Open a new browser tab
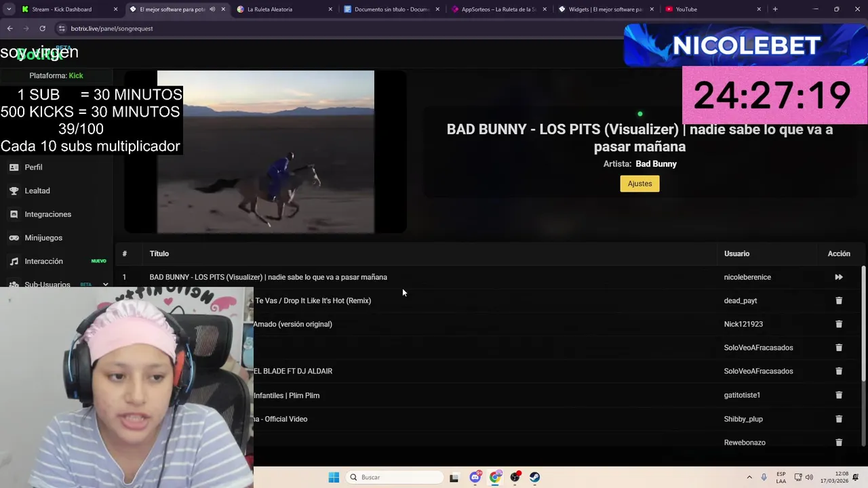This screenshot has width=868, height=488. coord(775,9)
